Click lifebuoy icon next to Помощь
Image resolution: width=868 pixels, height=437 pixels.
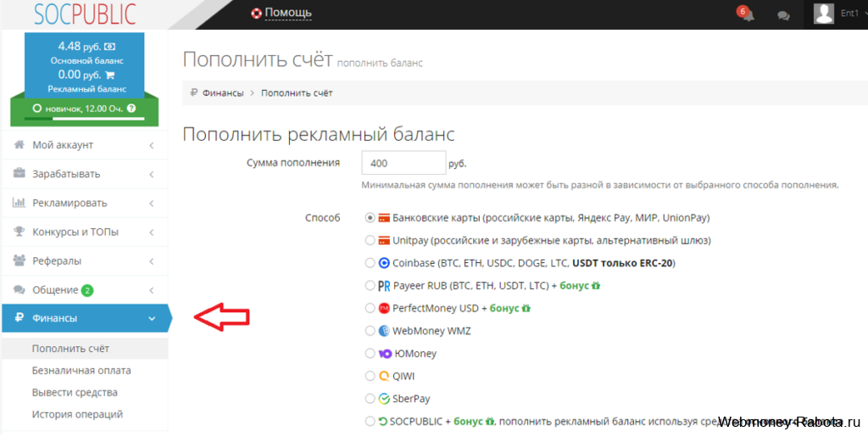pyautogui.click(x=256, y=14)
